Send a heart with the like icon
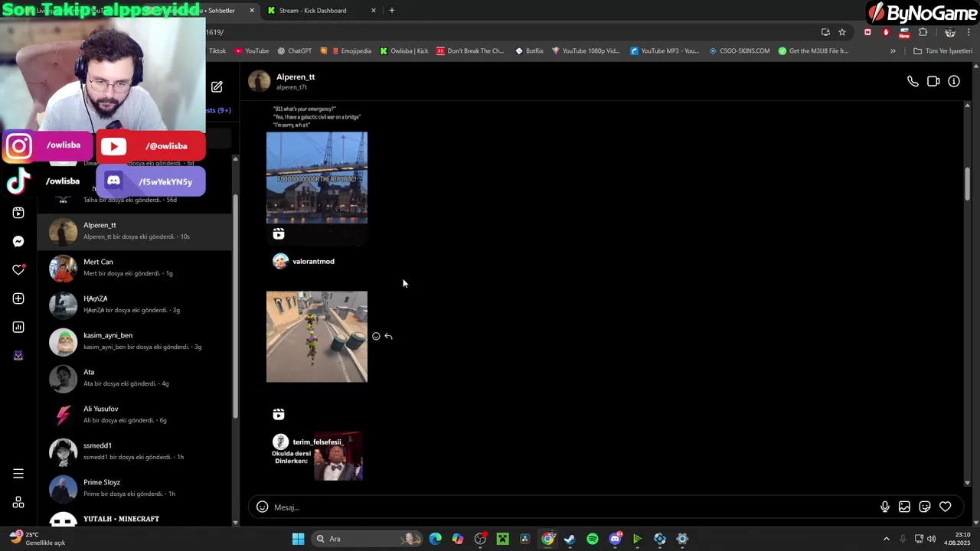The image size is (980, 551). click(946, 507)
